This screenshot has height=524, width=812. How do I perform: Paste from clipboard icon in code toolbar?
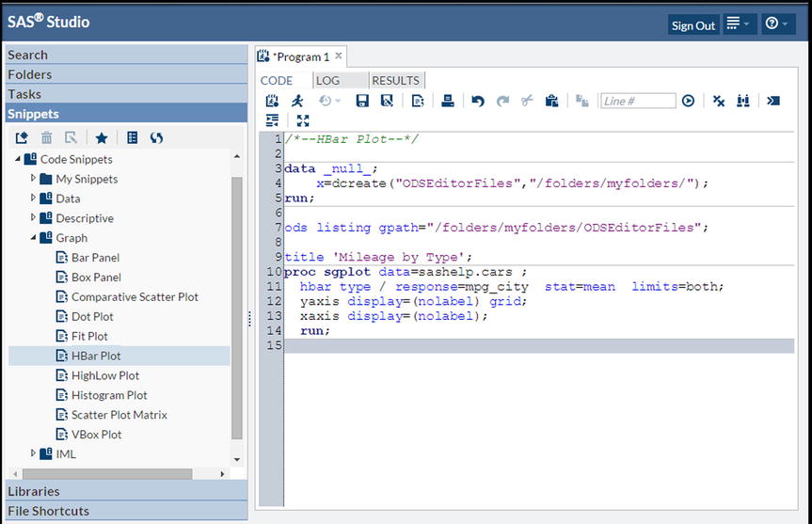[x=551, y=101]
